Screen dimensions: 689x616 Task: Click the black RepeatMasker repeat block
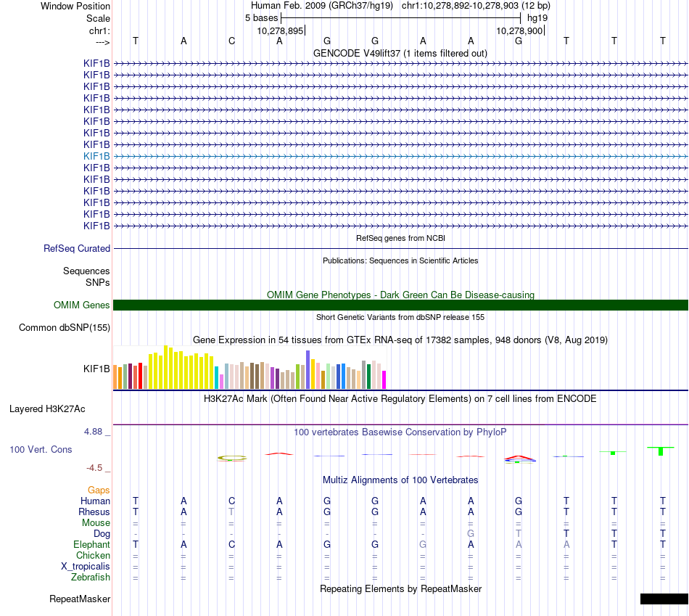coord(664,599)
